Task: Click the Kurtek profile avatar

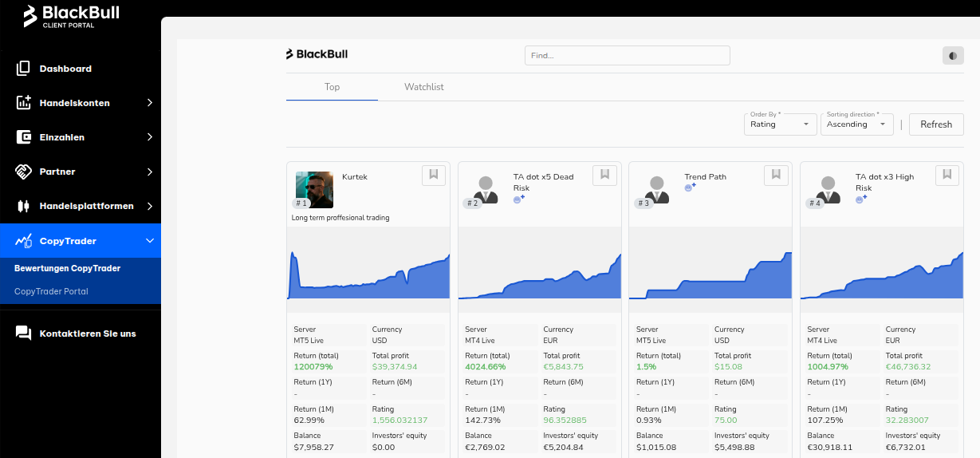Action: (314, 190)
